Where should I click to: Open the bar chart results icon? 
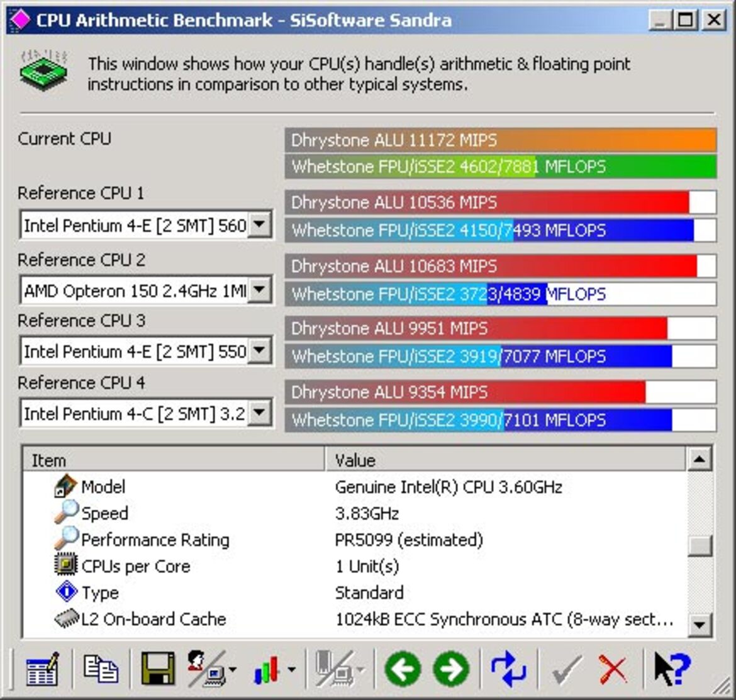click(267, 670)
